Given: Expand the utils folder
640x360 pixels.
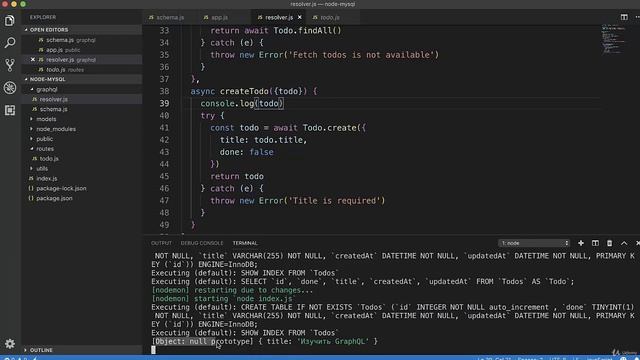Looking at the screenshot, I should pyautogui.click(x=82, y=168).
